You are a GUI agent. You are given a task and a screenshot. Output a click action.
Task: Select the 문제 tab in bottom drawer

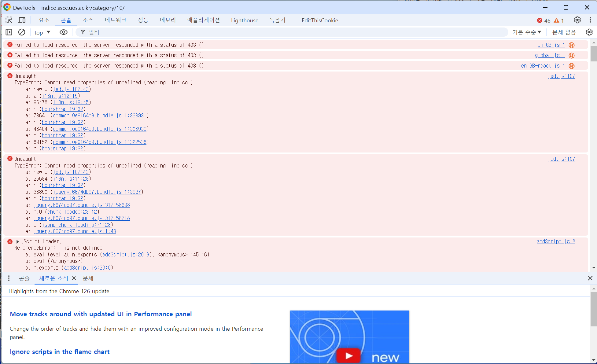(88, 278)
